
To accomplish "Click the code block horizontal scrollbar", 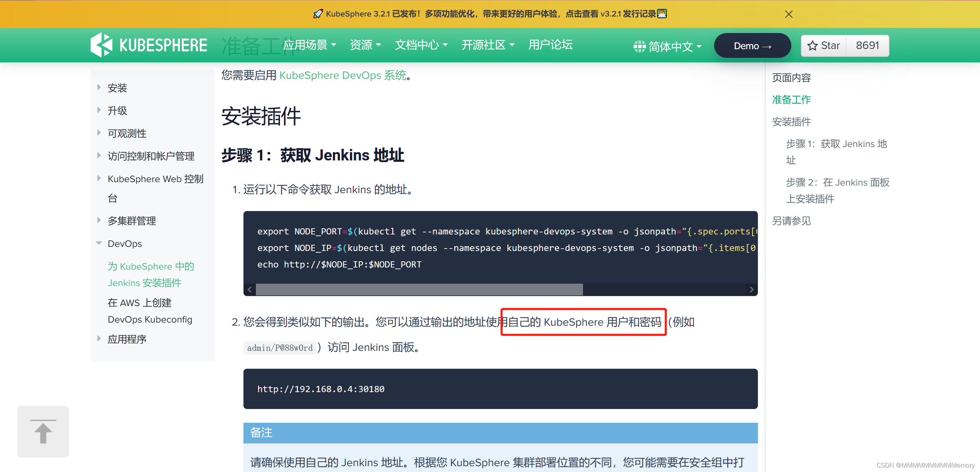I will pyautogui.click(x=419, y=289).
